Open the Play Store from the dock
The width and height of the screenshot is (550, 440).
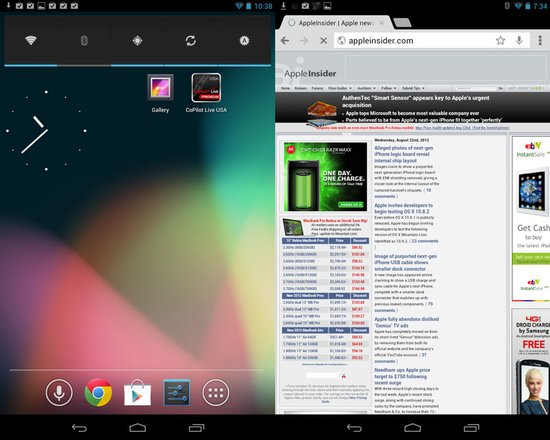tap(138, 393)
